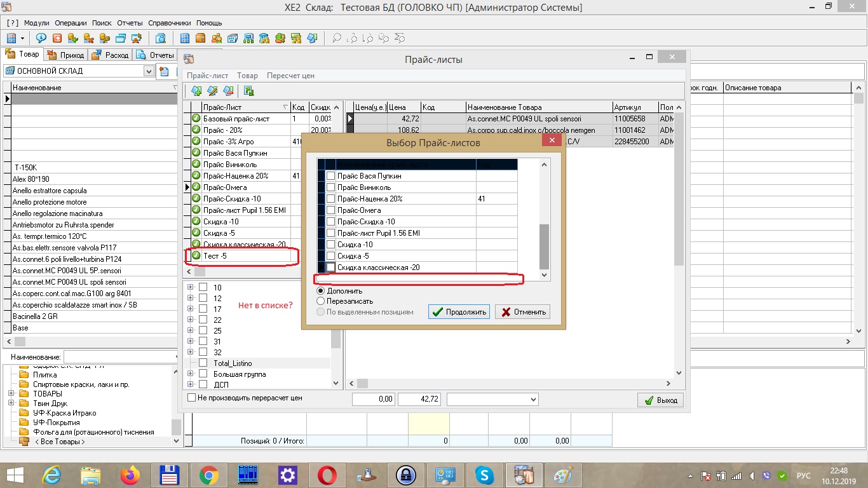Click the add price list icon
Image resolution: width=868 pixels, height=488 pixels.
point(196,91)
